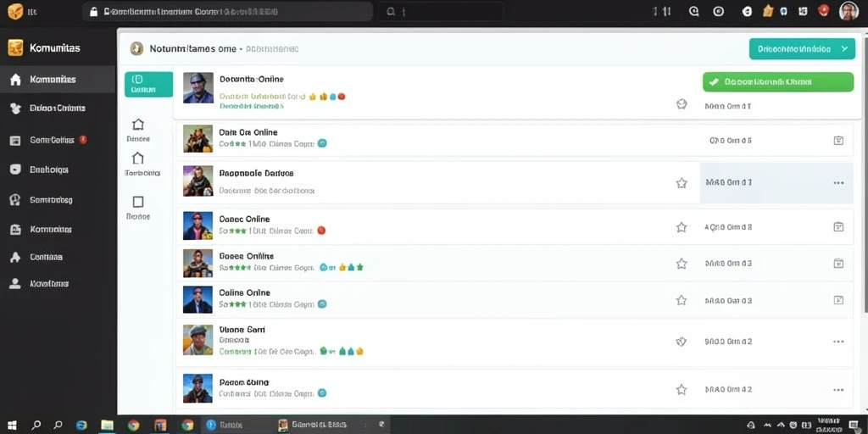
Task: Click the teal circle badge in the Date Ore Online row
Action: click(x=322, y=143)
